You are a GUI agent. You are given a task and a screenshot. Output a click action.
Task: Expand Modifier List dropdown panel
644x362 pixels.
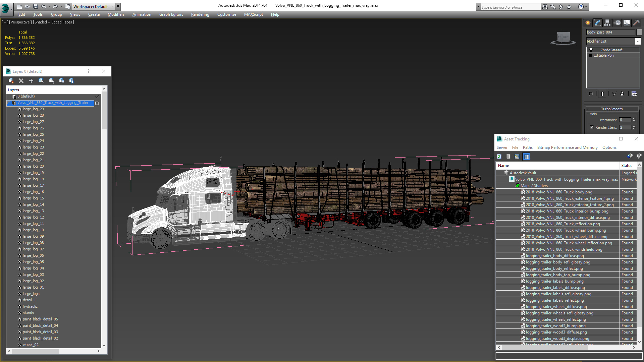point(638,41)
